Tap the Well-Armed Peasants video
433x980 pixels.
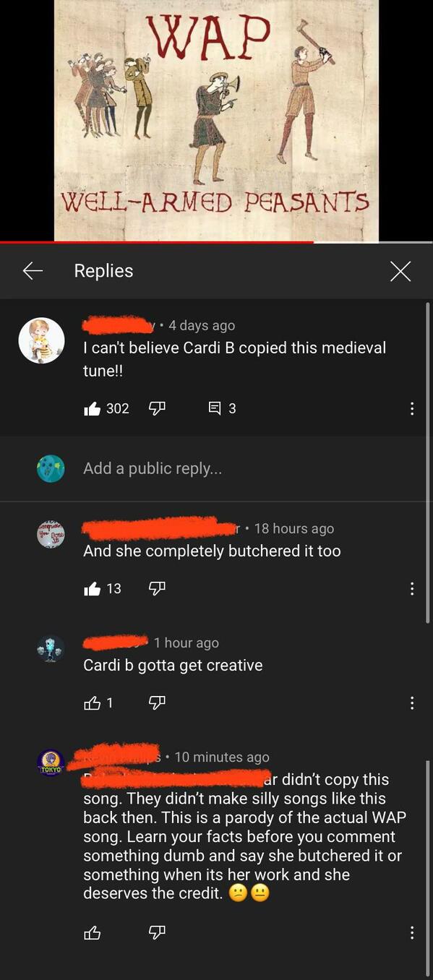pyautogui.click(x=216, y=120)
